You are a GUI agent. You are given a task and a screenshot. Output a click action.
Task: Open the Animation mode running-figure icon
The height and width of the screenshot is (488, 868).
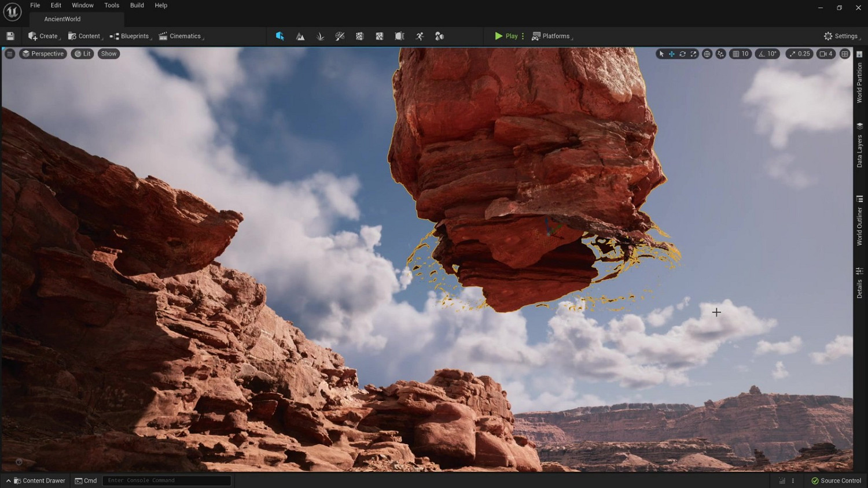pos(420,36)
